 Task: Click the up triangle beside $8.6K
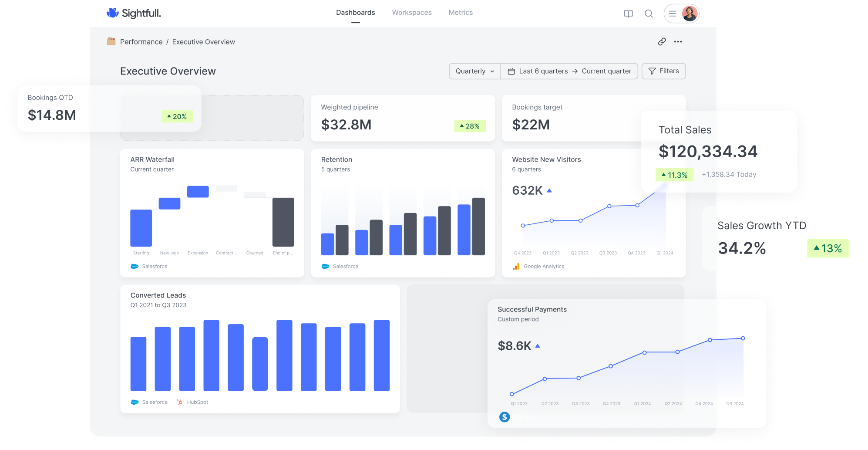click(538, 346)
